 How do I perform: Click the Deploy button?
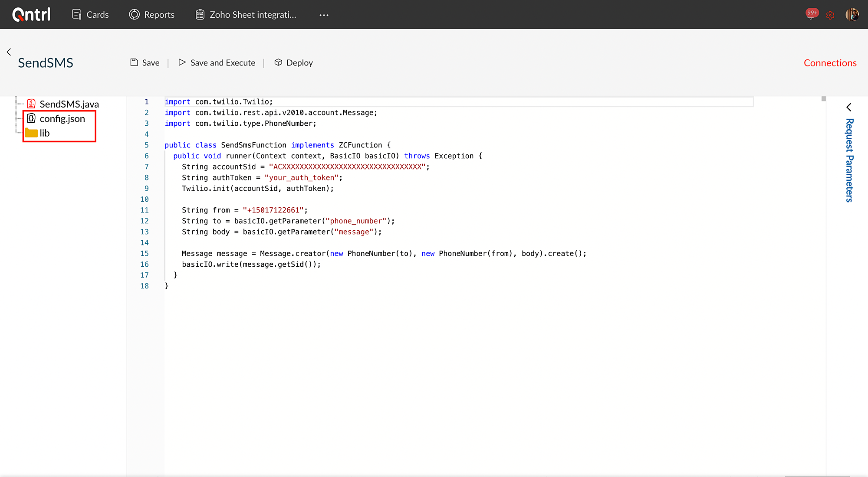pyautogui.click(x=293, y=62)
